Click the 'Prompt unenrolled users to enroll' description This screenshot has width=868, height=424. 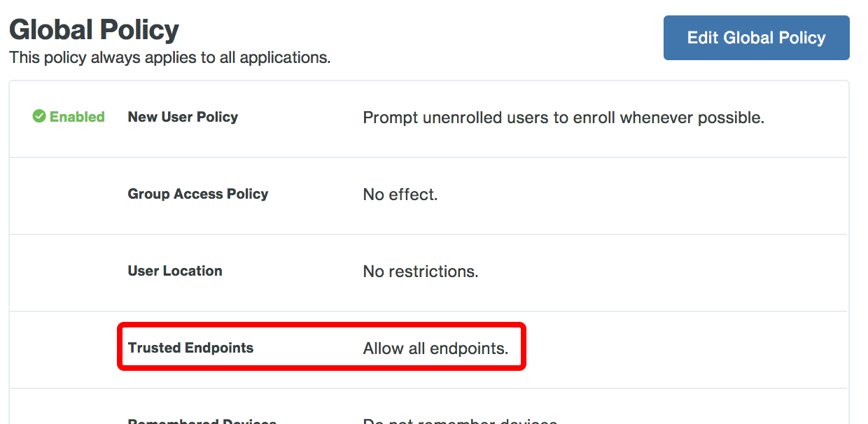pos(563,118)
